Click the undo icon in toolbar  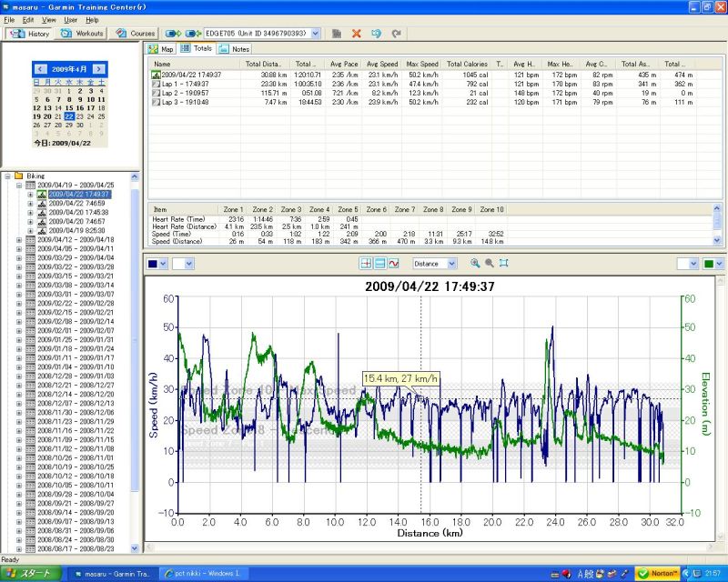pos(376,34)
